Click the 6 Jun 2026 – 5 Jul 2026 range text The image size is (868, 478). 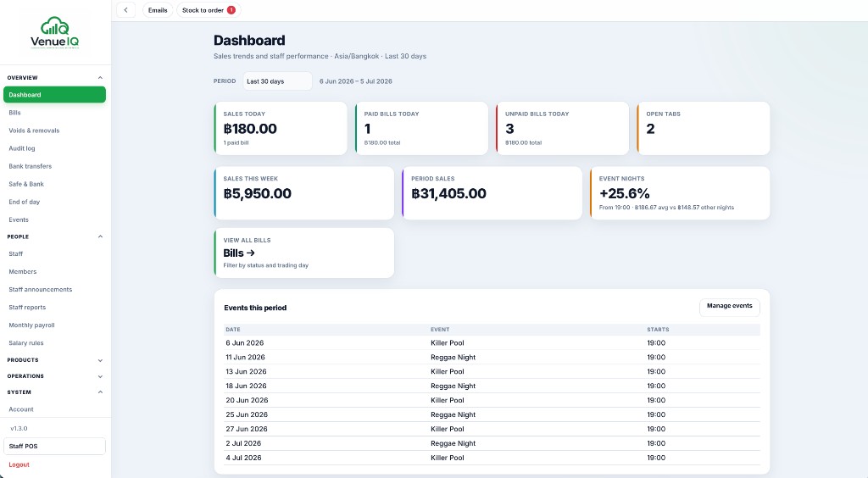click(x=355, y=81)
